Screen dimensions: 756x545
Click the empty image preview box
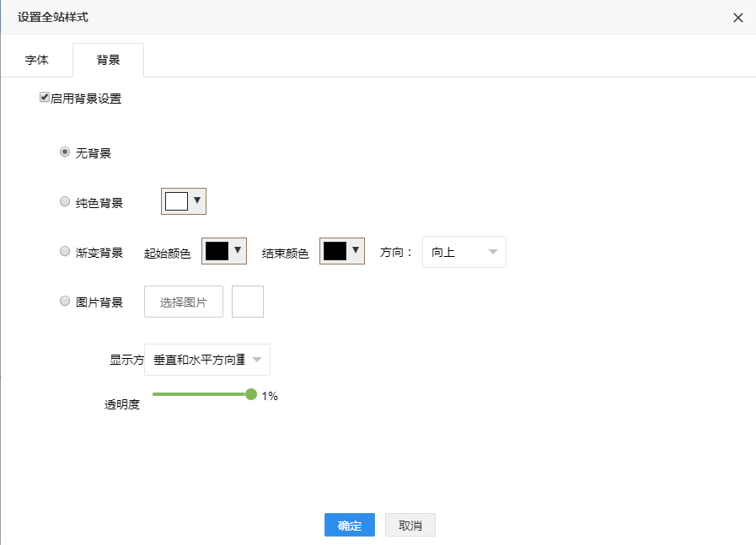(x=248, y=302)
